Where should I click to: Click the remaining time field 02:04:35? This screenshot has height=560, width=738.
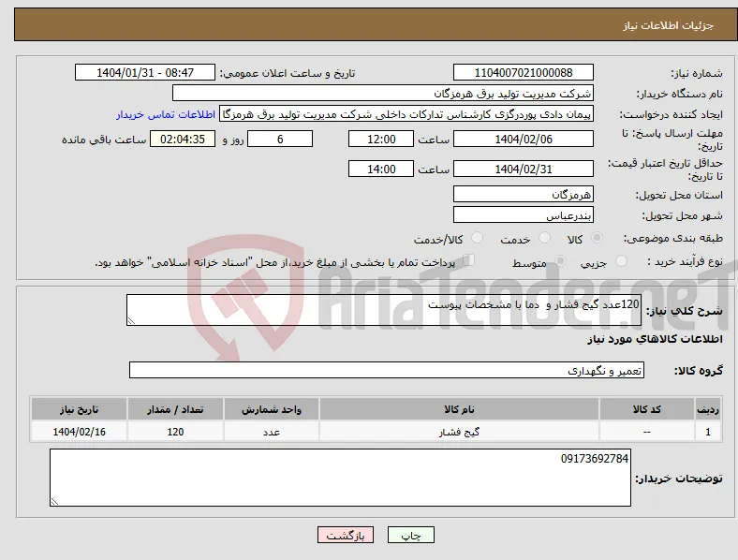(x=183, y=140)
